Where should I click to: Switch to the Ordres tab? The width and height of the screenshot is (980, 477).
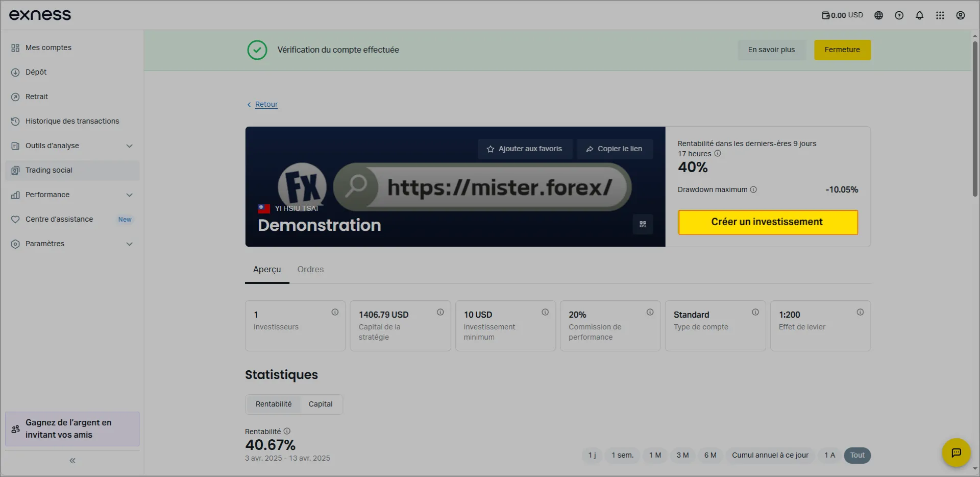[x=310, y=270]
